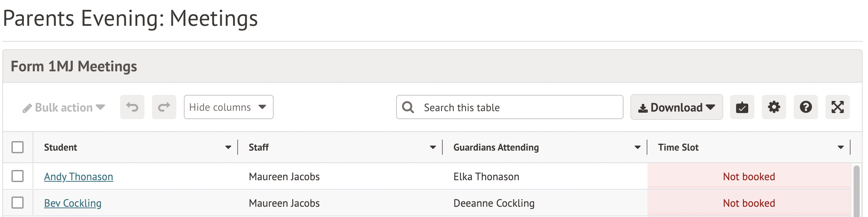Image resolution: width=868 pixels, height=217 pixels.
Task: Open the Staff column dropdown arrow
Action: point(433,147)
